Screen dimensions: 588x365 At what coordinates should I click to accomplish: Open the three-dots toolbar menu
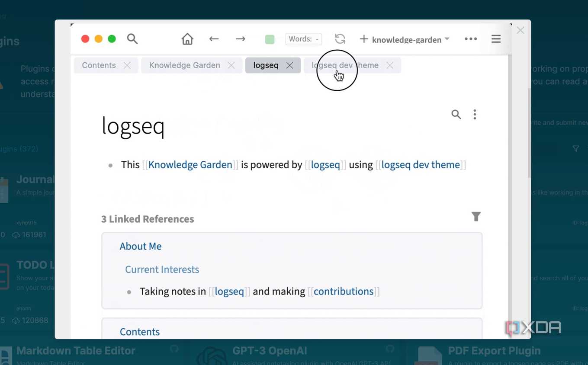(x=471, y=39)
